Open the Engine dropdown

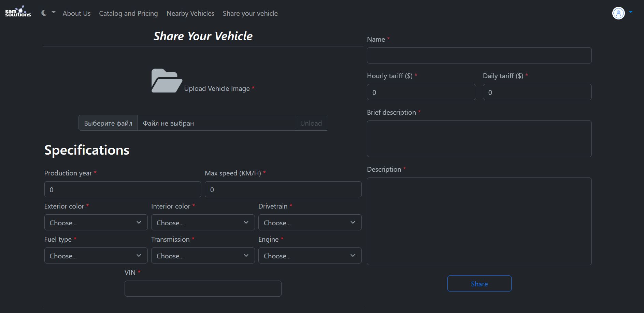(x=310, y=256)
